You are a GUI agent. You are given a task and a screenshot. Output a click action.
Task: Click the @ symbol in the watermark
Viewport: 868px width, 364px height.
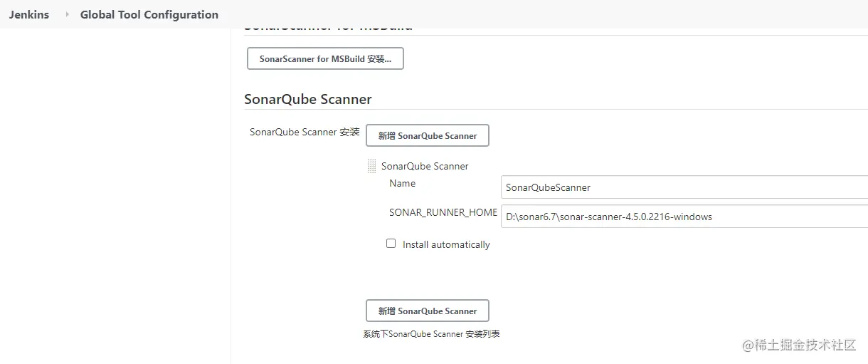747,345
